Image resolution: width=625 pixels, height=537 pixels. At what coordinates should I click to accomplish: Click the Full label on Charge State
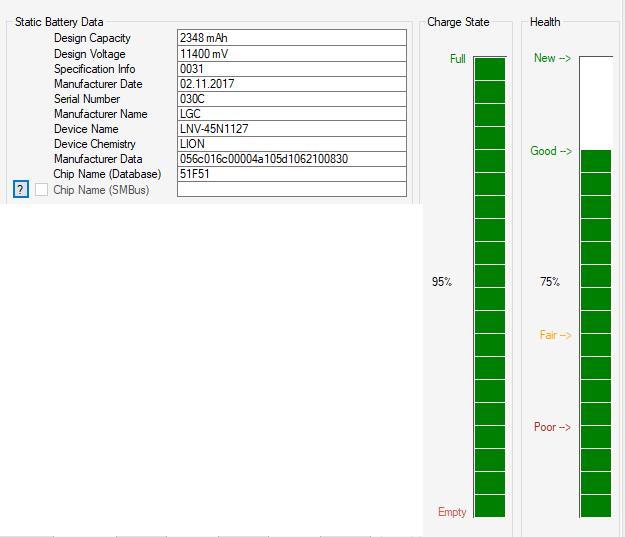458,59
